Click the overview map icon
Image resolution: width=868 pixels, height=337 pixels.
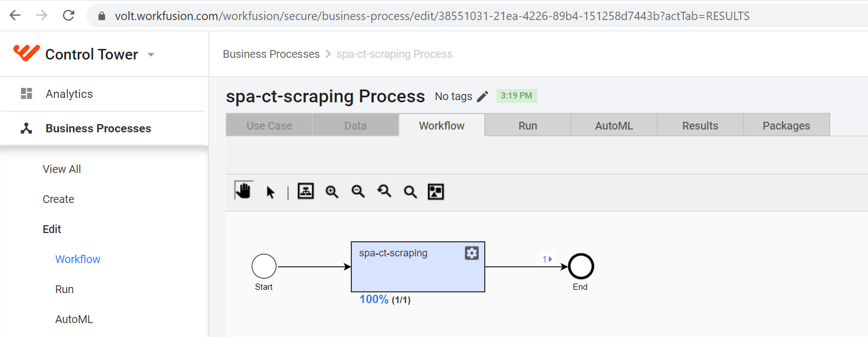coord(436,192)
